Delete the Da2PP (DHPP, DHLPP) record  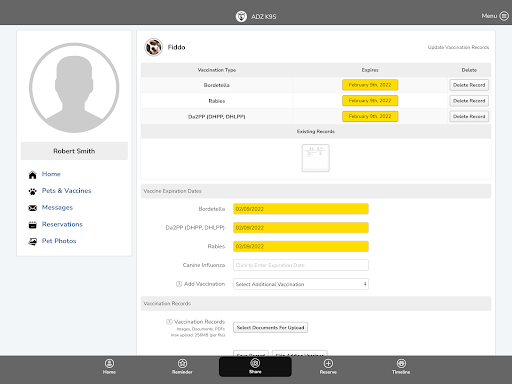(x=469, y=116)
